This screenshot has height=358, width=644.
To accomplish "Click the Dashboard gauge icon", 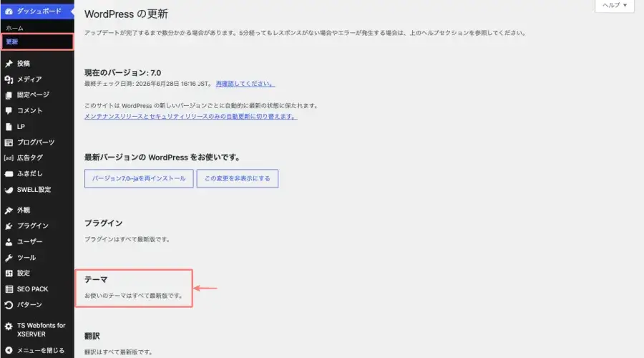I will [9, 11].
